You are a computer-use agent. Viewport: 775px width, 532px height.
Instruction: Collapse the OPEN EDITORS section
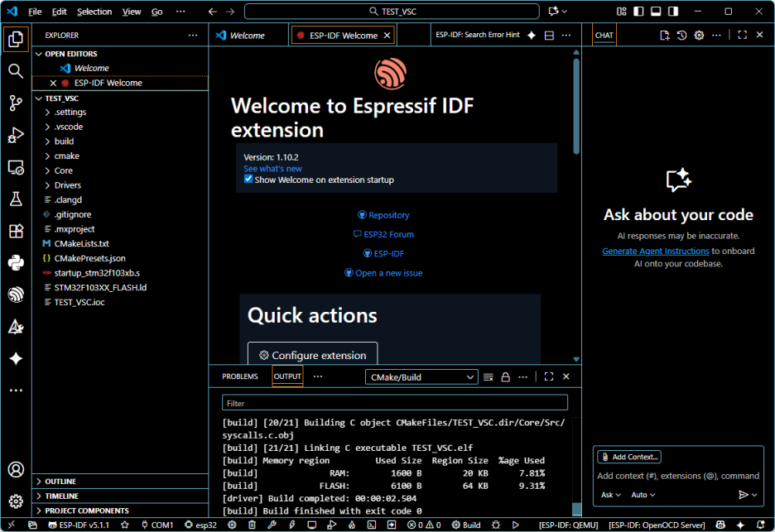point(120,54)
